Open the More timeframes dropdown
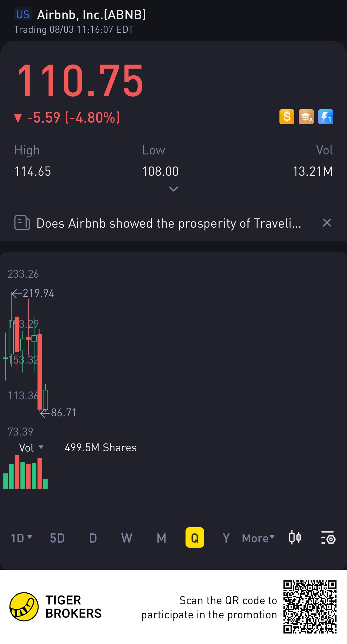The image size is (347, 644). click(258, 538)
